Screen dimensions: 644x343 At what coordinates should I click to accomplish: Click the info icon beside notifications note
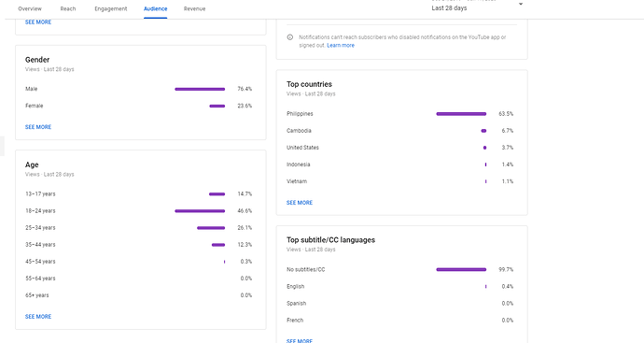[290, 37]
